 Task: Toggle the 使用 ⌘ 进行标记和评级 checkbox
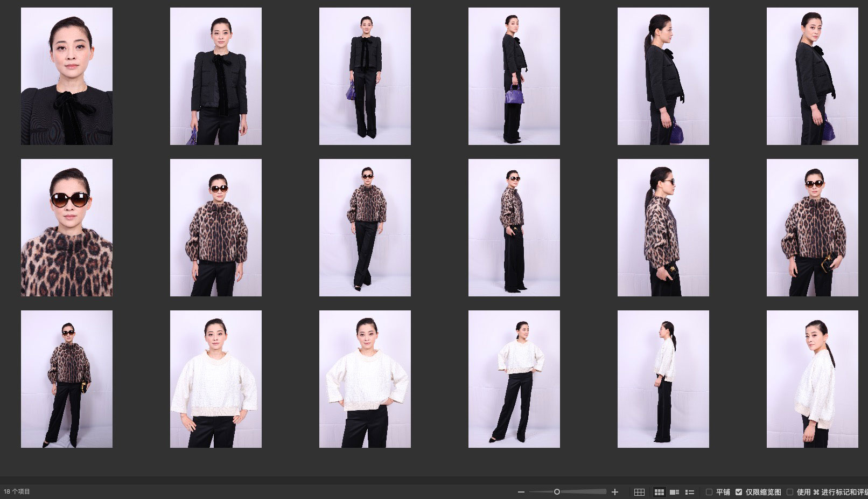pos(790,492)
